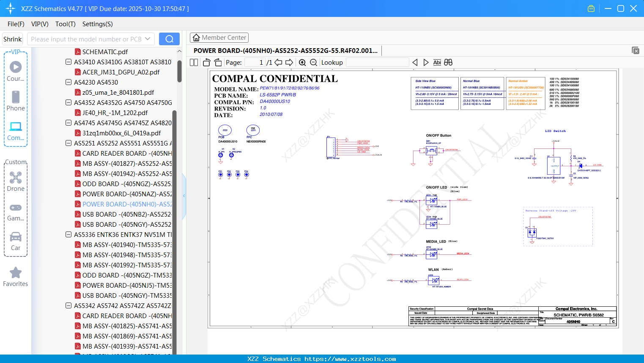Collapse the AS4745 AS4745G folder

(69, 123)
